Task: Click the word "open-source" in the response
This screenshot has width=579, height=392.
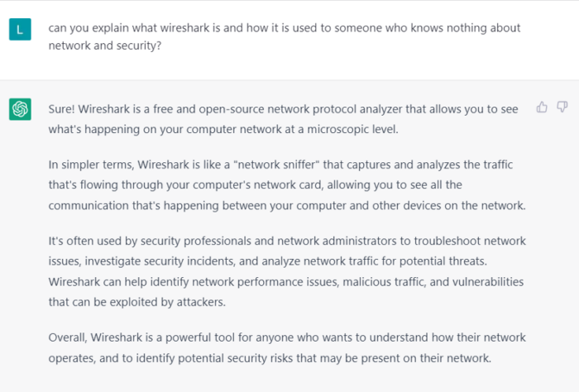Action: coord(243,108)
